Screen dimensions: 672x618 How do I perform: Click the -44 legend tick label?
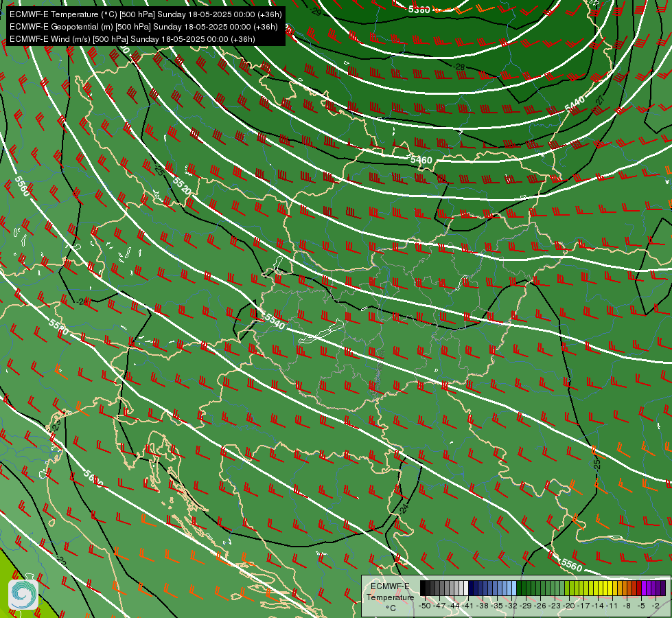click(x=454, y=606)
